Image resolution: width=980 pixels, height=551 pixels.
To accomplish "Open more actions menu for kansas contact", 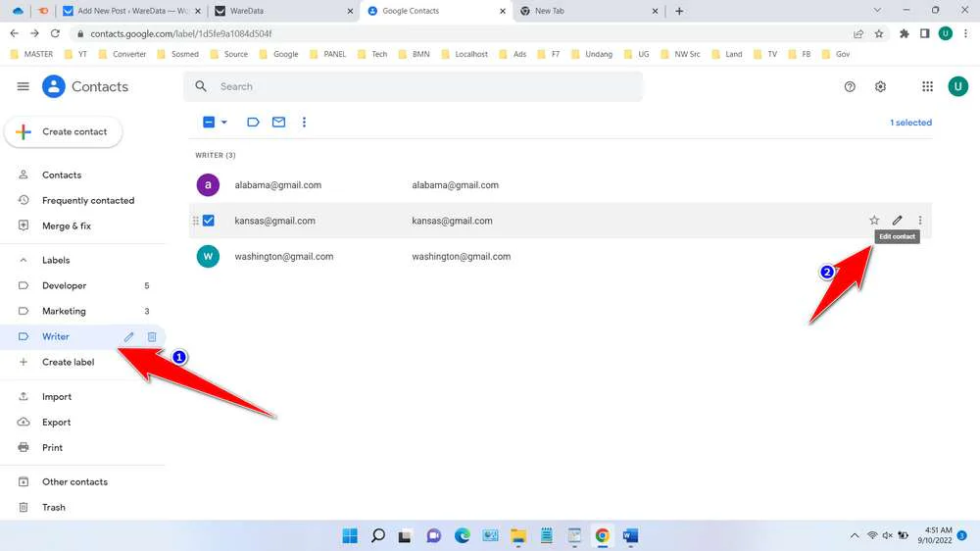I will (x=919, y=221).
